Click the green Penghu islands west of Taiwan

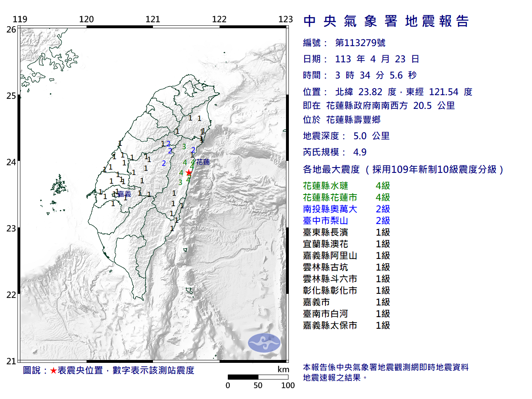(59, 185)
